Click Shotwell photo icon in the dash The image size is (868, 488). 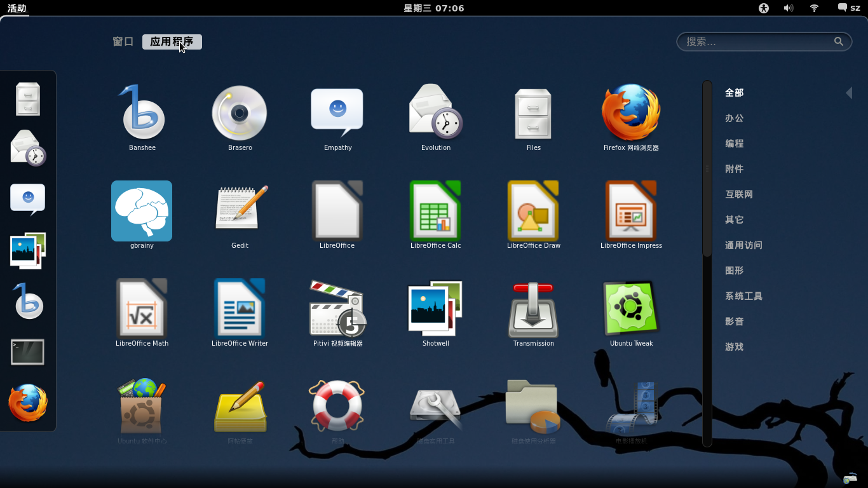[28, 250]
